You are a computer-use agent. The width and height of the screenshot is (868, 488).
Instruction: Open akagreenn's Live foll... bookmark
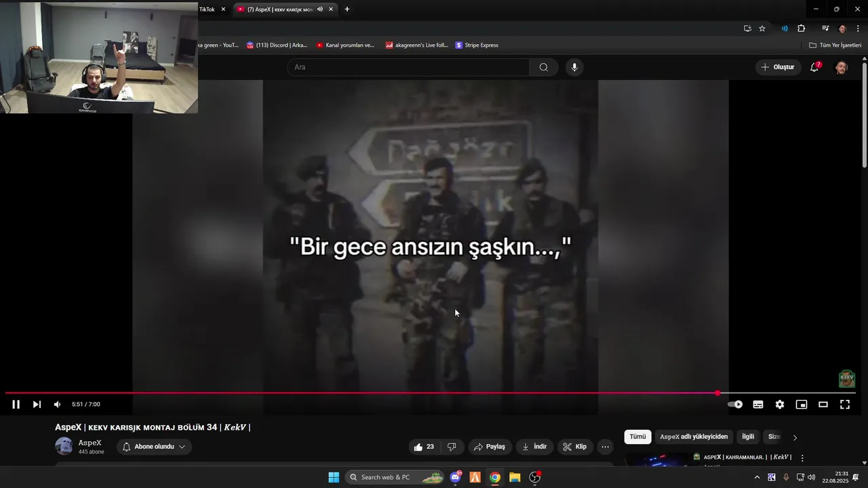pyautogui.click(x=417, y=45)
